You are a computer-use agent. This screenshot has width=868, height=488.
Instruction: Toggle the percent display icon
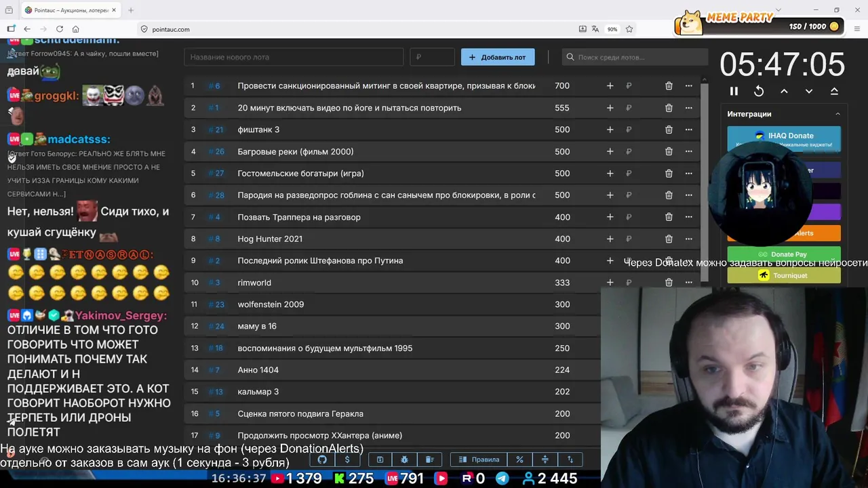[x=519, y=460]
